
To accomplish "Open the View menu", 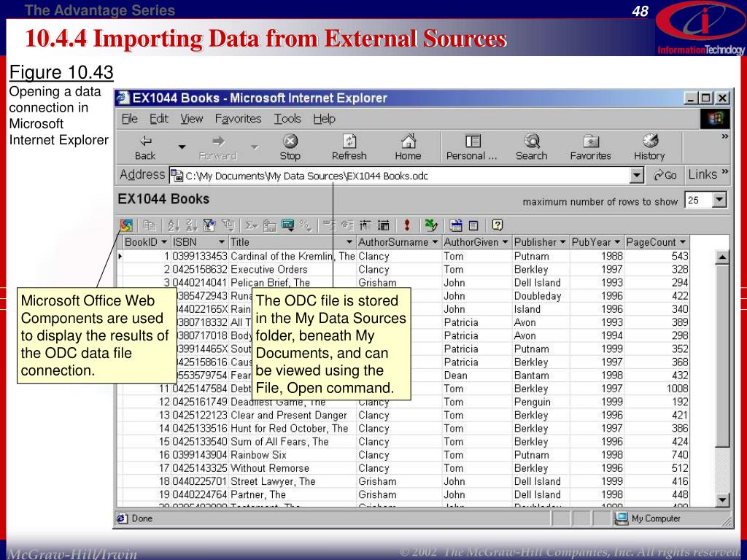I will (x=192, y=119).
